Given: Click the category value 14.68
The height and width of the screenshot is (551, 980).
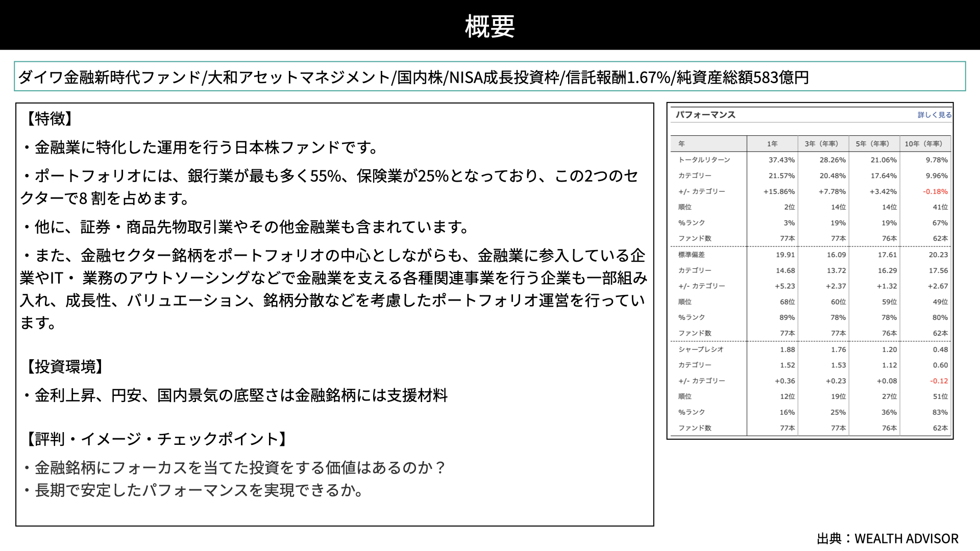Looking at the screenshot, I should tap(785, 270).
